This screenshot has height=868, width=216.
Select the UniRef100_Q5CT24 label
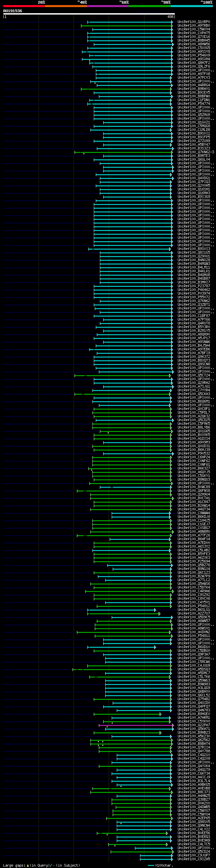[194, 375]
